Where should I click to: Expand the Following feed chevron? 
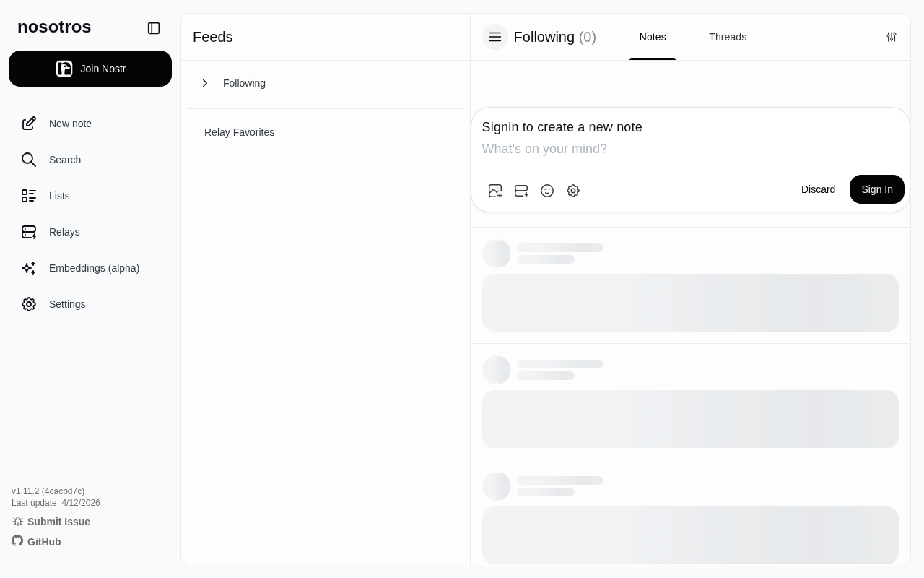point(205,83)
